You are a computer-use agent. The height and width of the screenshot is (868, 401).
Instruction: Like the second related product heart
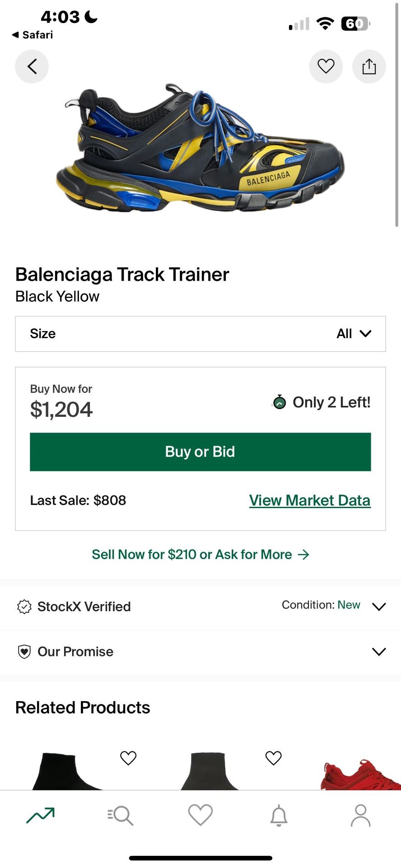coord(273,758)
